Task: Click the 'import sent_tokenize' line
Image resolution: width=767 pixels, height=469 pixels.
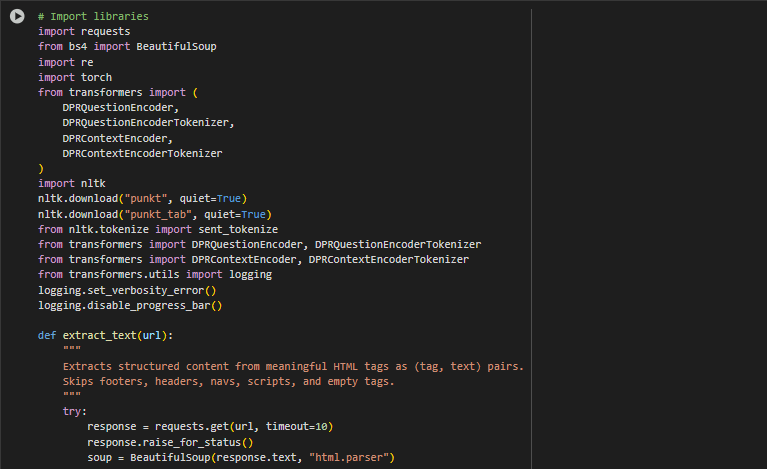Action: (x=158, y=229)
